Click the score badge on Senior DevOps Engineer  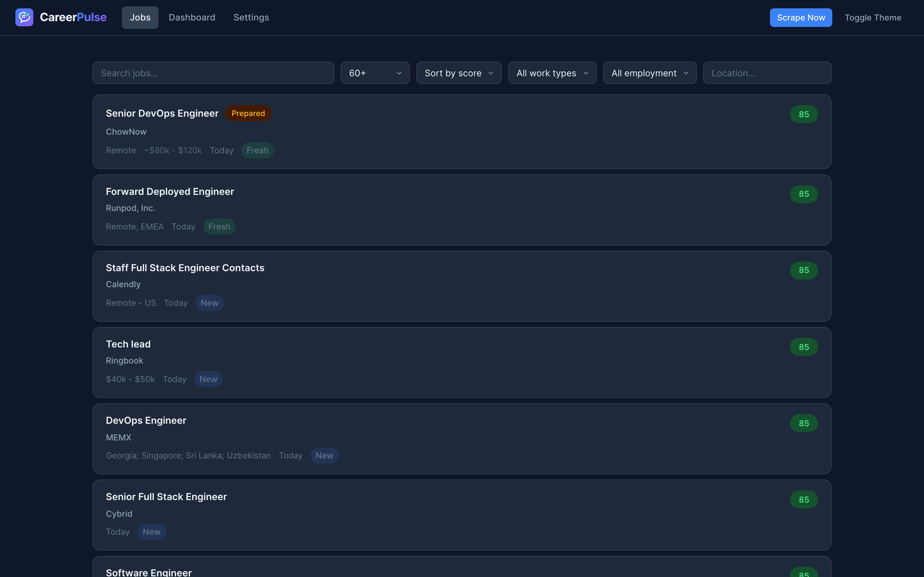804,114
